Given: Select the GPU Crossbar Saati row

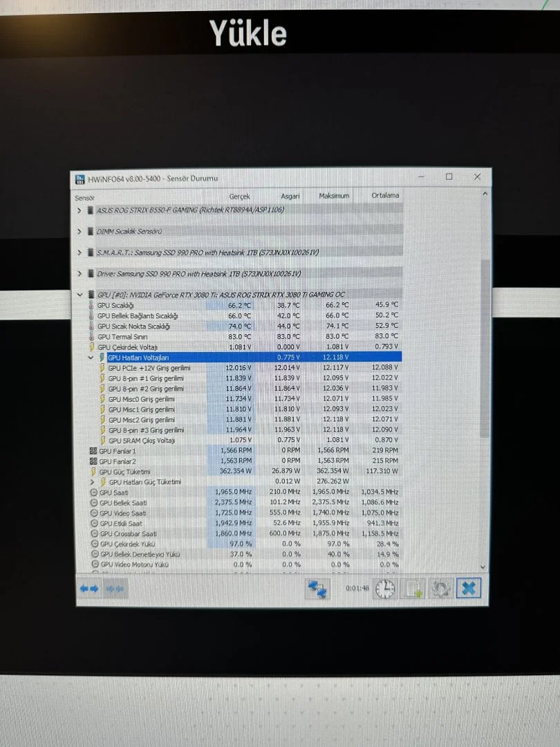Looking at the screenshot, I should point(244,533).
